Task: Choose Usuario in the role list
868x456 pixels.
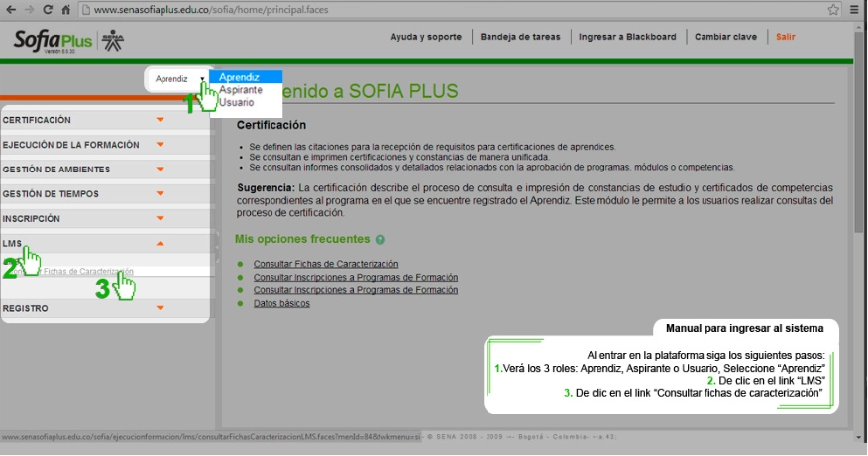Action: tap(246, 102)
